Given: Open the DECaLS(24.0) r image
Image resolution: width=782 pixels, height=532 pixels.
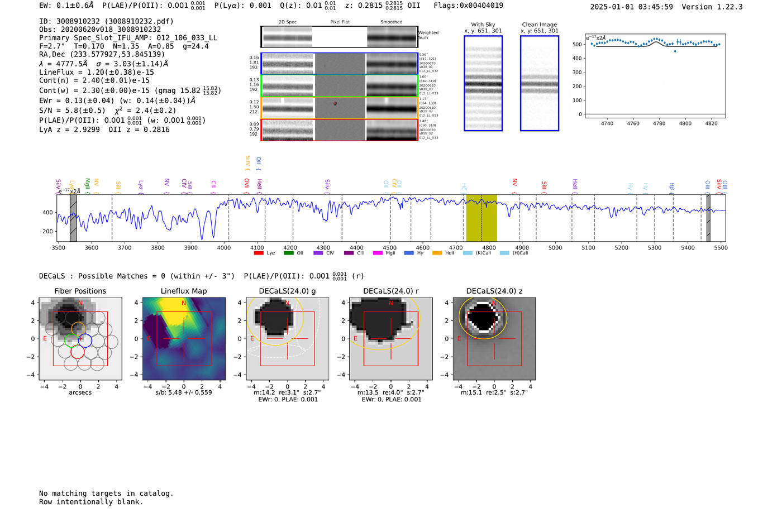Looking at the screenshot, I should [391, 338].
